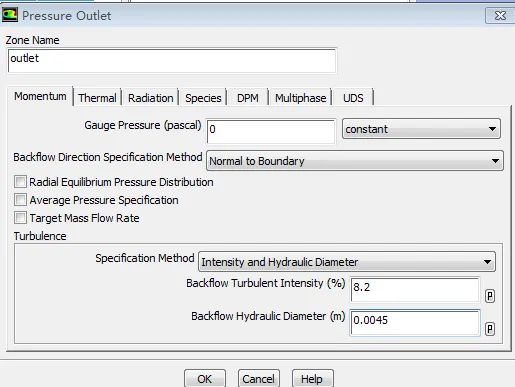Click the Cancel button

coord(259,379)
